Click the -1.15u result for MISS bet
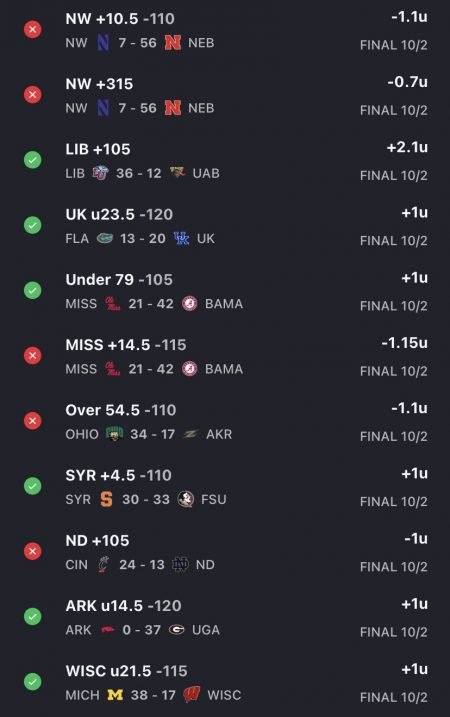Image resolution: width=450 pixels, height=717 pixels. click(x=404, y=343)
